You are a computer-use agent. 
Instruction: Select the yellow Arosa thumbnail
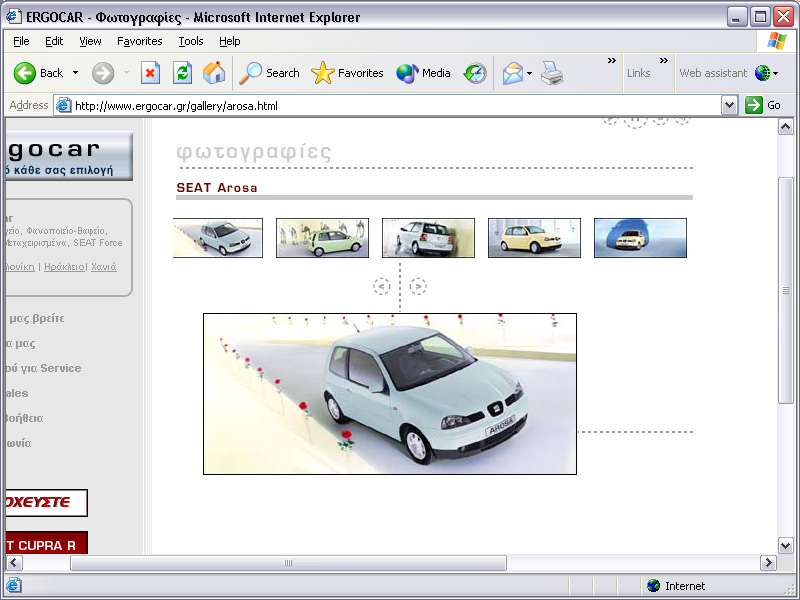pyautogui.click(x=534, y=238)
